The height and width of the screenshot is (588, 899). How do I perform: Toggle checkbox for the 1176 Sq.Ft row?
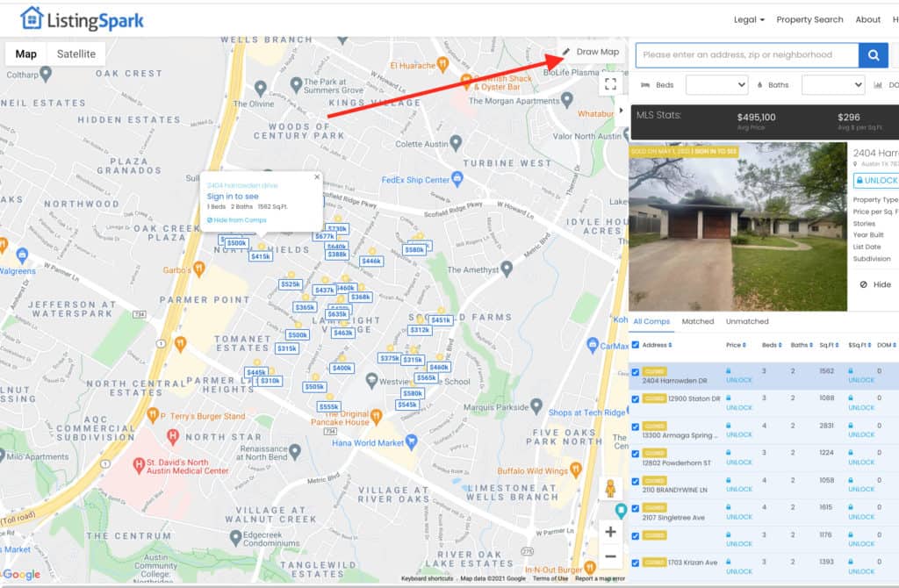(x=636, y=536)
